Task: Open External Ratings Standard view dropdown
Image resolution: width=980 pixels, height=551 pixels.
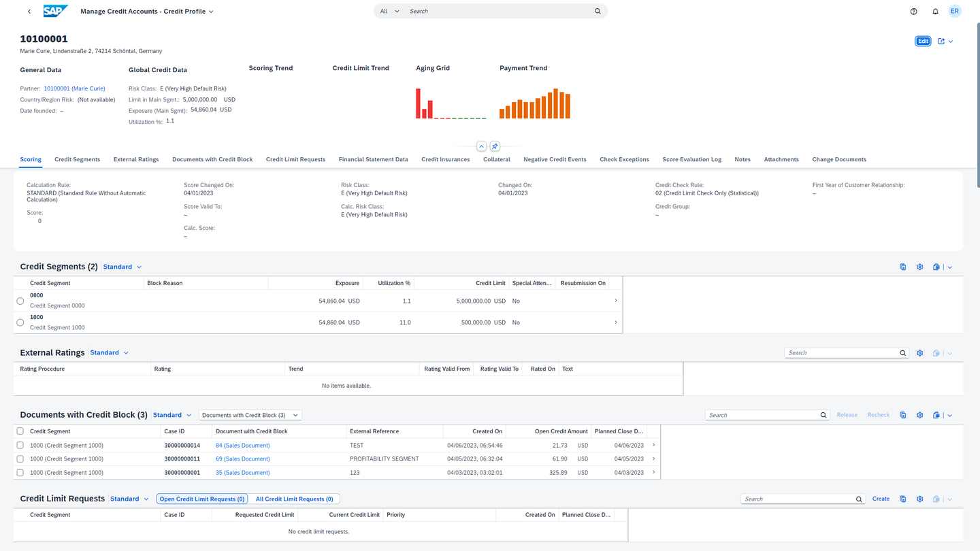Action: point(110,353)
